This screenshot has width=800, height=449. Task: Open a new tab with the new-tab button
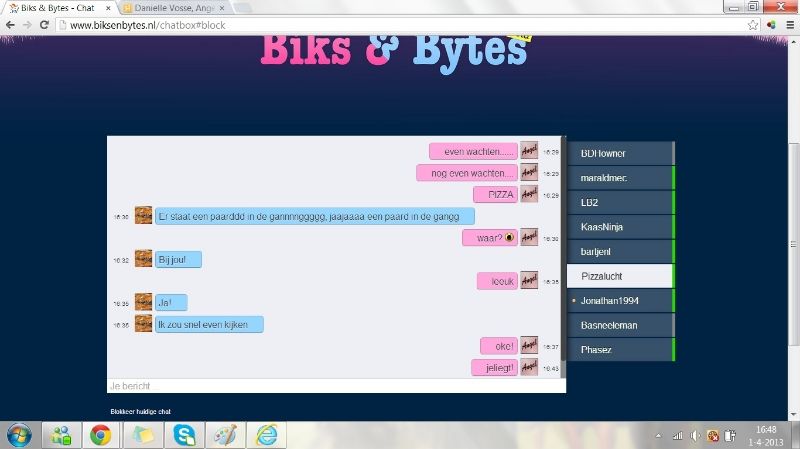(244, 8)
